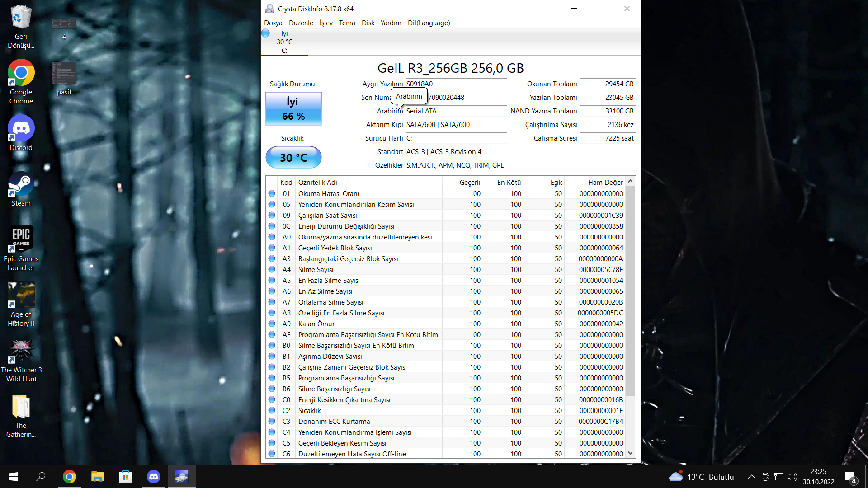
Task: Click the attribute list scroll-up arrow
Action: point(631,181)
